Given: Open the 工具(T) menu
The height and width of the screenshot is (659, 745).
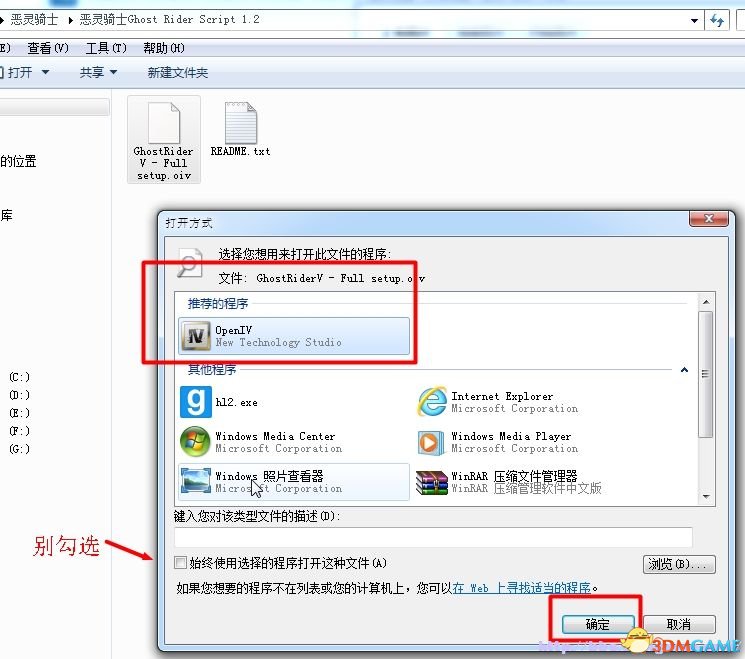Looking at the screenshot, I should [x=106, y=47].
